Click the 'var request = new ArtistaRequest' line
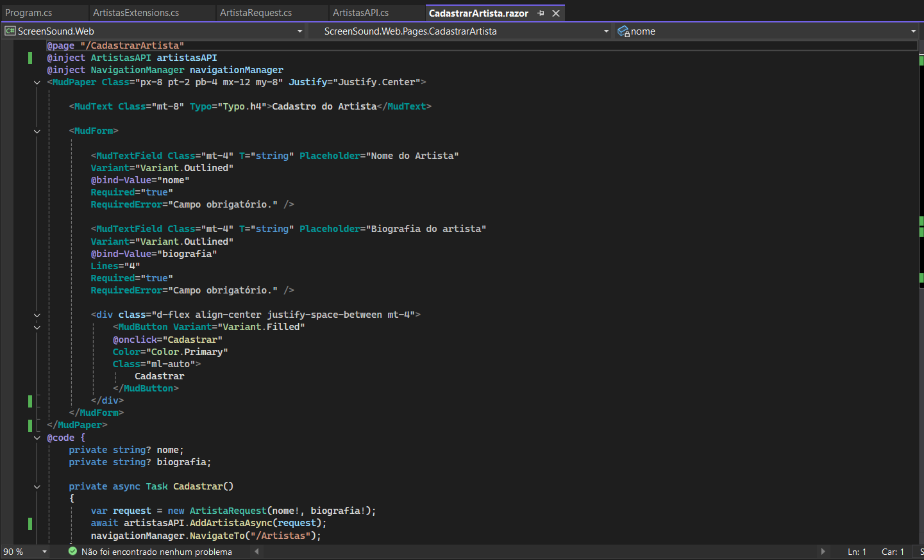The height and width of the screenshot is (560, 924). [233, 511]
